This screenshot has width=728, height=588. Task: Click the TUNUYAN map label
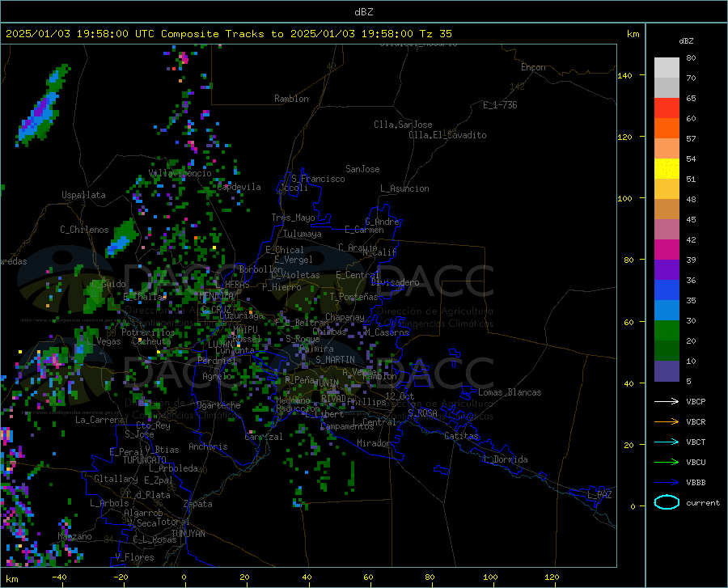(188, 534)
